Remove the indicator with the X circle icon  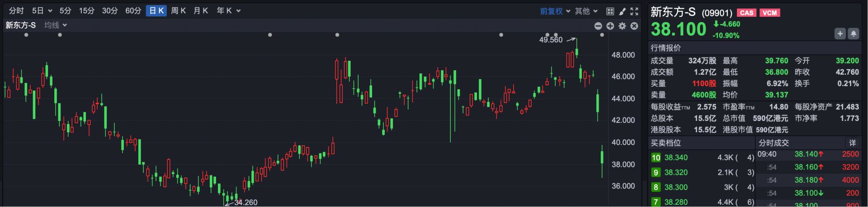[x=634, y=26]
